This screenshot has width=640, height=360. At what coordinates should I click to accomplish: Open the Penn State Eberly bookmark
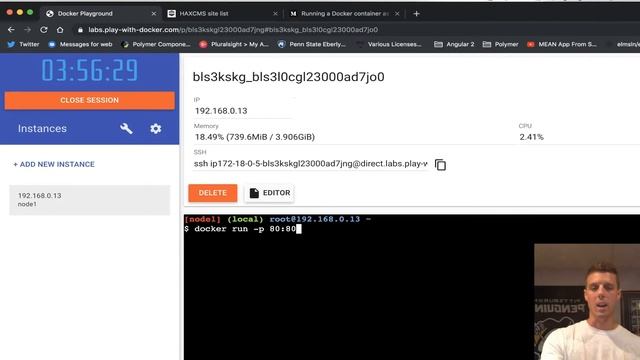(312, 44)
